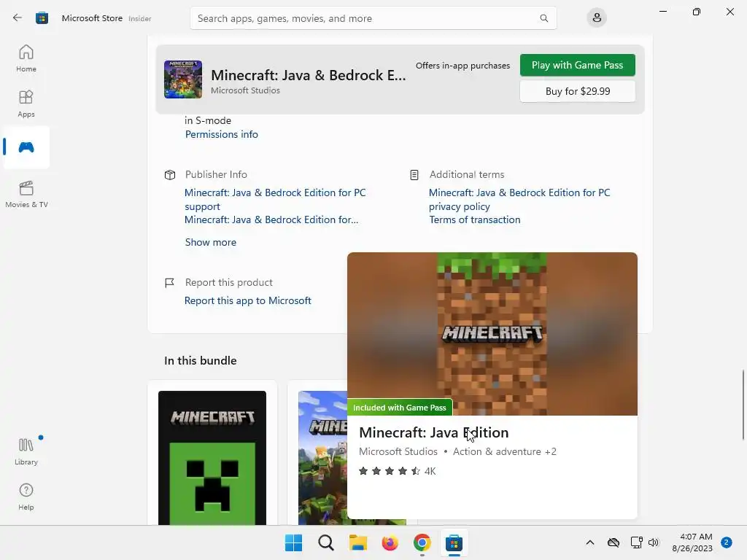Open the notification badge showing 2
Image resolution: width=747 pixels, height=560 pixels.
click(x=726, y=542)
